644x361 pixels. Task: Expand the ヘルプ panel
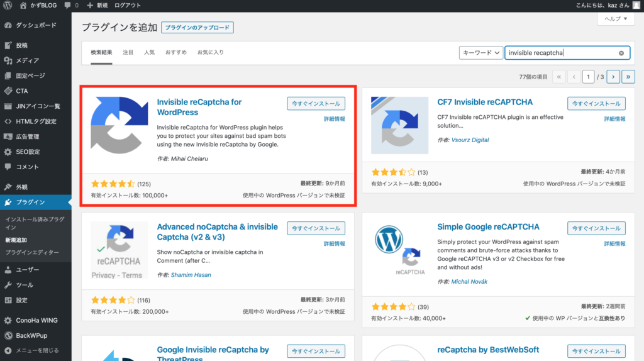(x=615, y=18)
